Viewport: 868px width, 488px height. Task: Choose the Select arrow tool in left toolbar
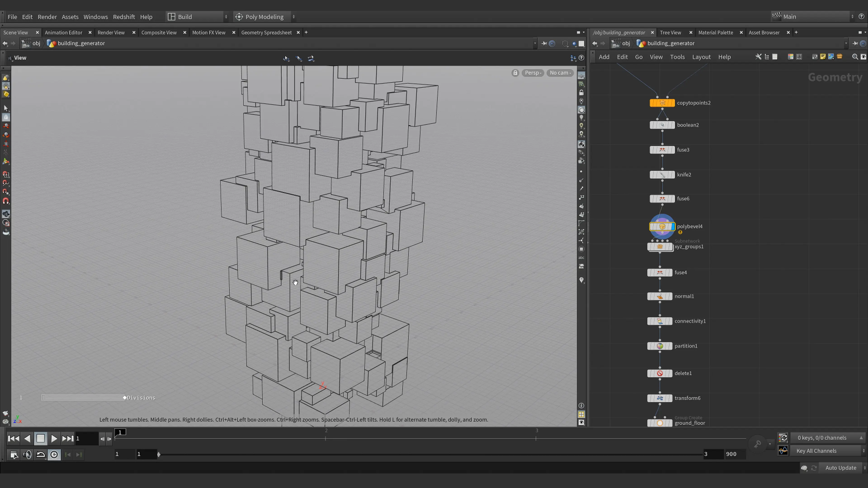pos(6,108)
